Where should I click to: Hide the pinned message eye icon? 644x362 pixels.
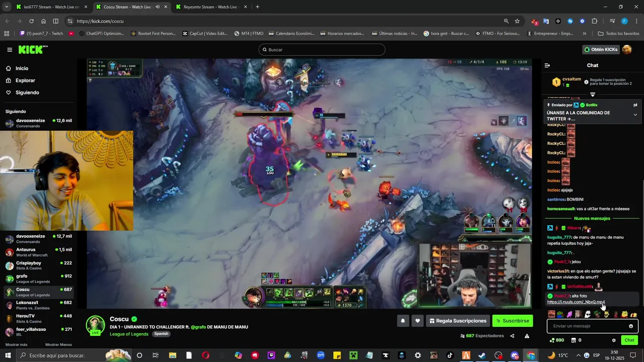[x=635, y=105]
